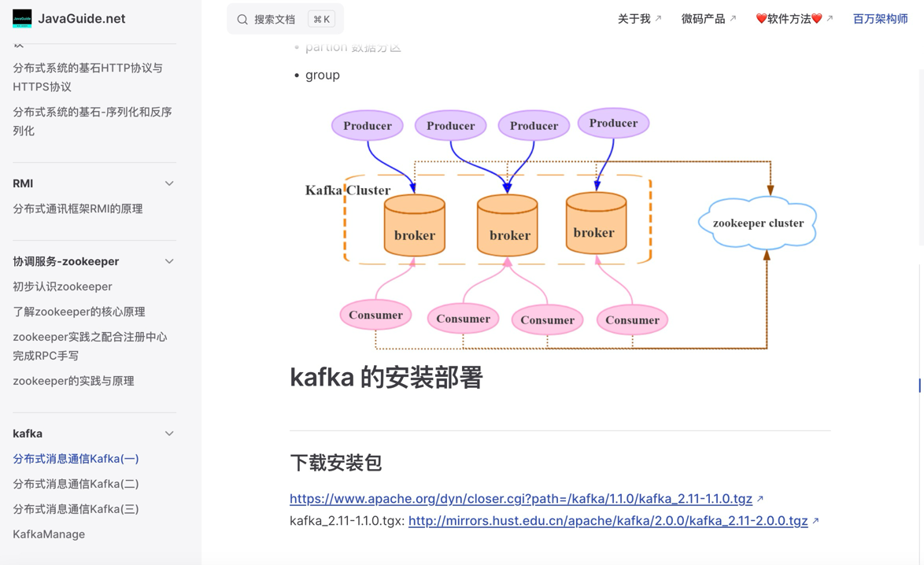
Task: Open 初步认识zookeeper article
Action: pos(62,286)
